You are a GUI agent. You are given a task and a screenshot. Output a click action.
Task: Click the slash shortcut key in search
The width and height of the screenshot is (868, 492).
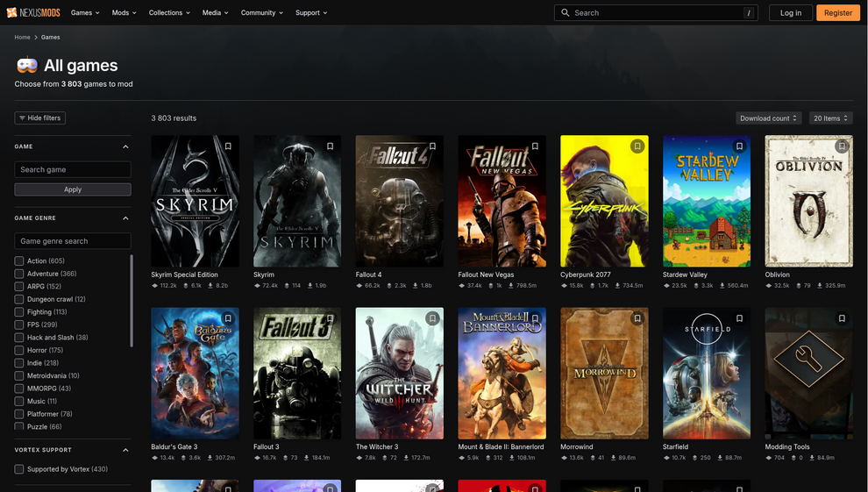click(749, 13)
